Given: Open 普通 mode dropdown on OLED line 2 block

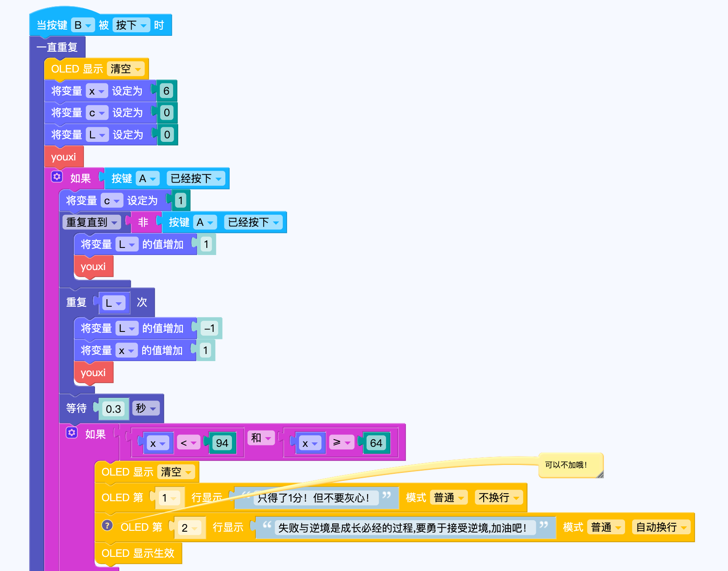Looking at the screenshot, I should (606, 527).
